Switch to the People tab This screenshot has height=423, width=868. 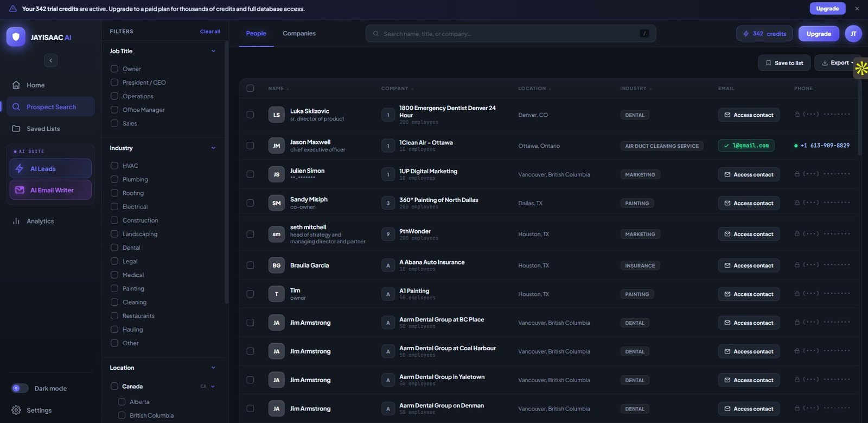[256, 34]
